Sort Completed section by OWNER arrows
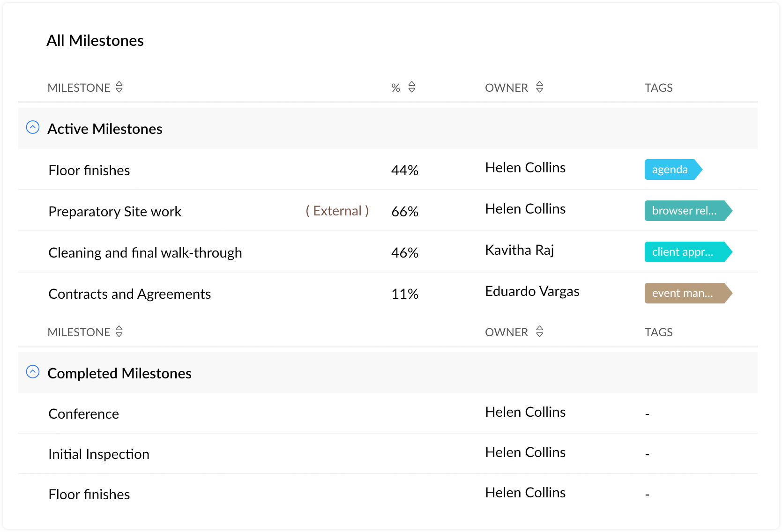 point(540,332)
